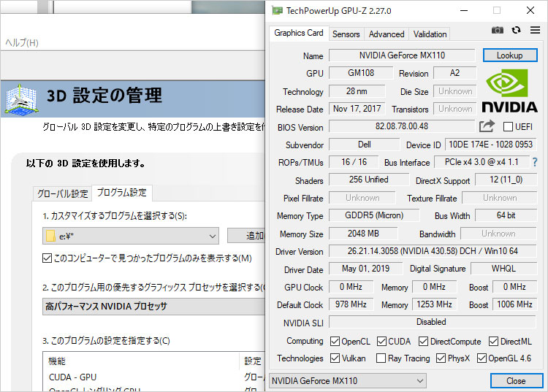Click the GPU field GM108
The image size is (548, 392).
tap(361, 73)
